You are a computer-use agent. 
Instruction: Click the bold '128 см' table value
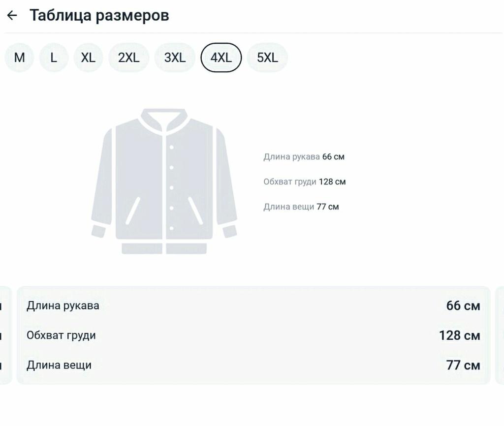[459, 335]
